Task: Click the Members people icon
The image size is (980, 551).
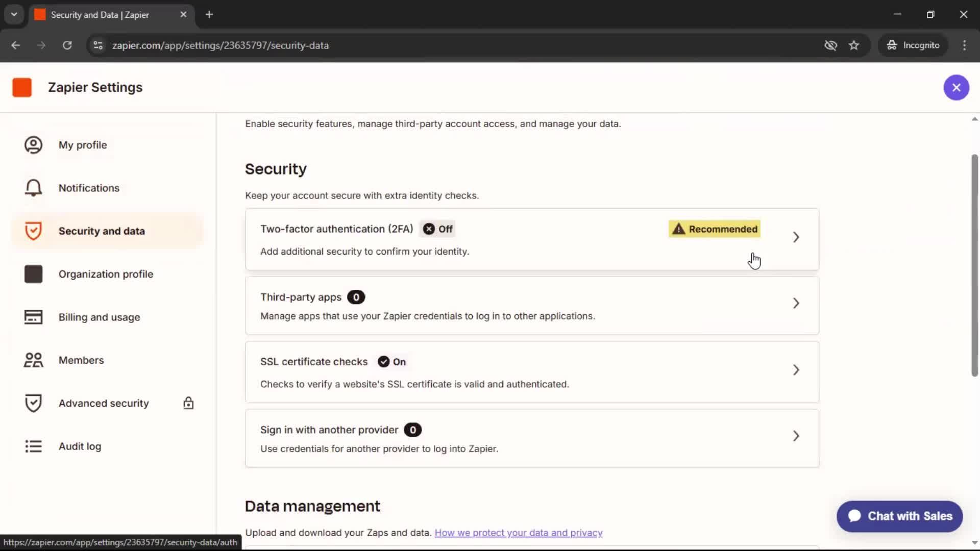Action: point(33,360)
